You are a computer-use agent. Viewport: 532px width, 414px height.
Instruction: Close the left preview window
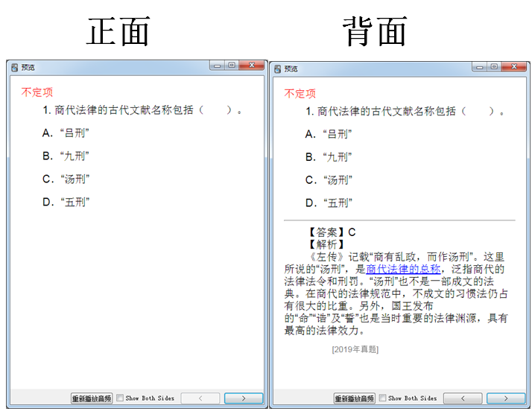pyautogui.click(x=251, y=65)
